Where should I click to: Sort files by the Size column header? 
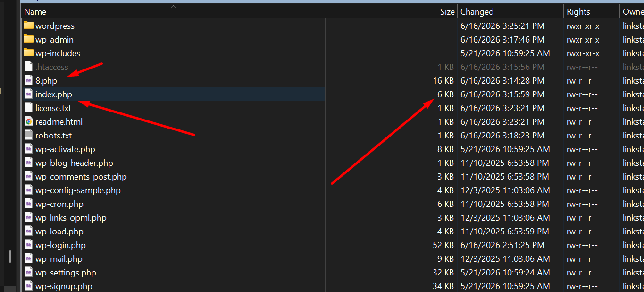tap(392, 11)
